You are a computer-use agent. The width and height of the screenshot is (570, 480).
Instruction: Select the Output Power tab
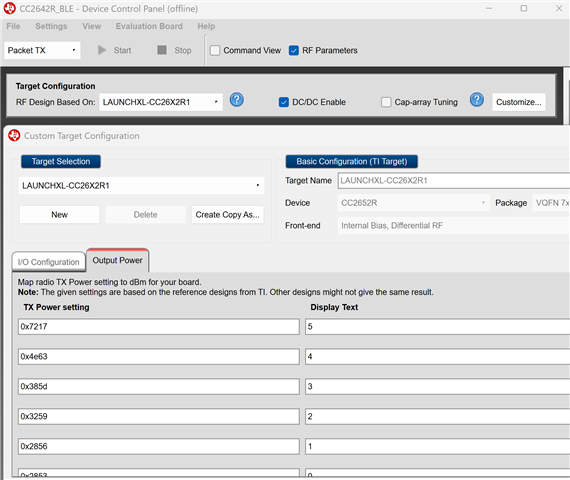[x=117, y=260]
